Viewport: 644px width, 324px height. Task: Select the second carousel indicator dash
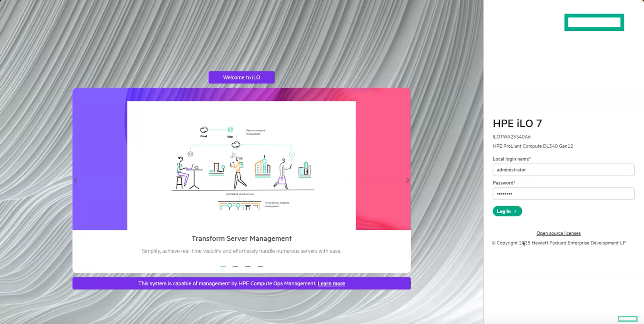click(x=235, y=267)
